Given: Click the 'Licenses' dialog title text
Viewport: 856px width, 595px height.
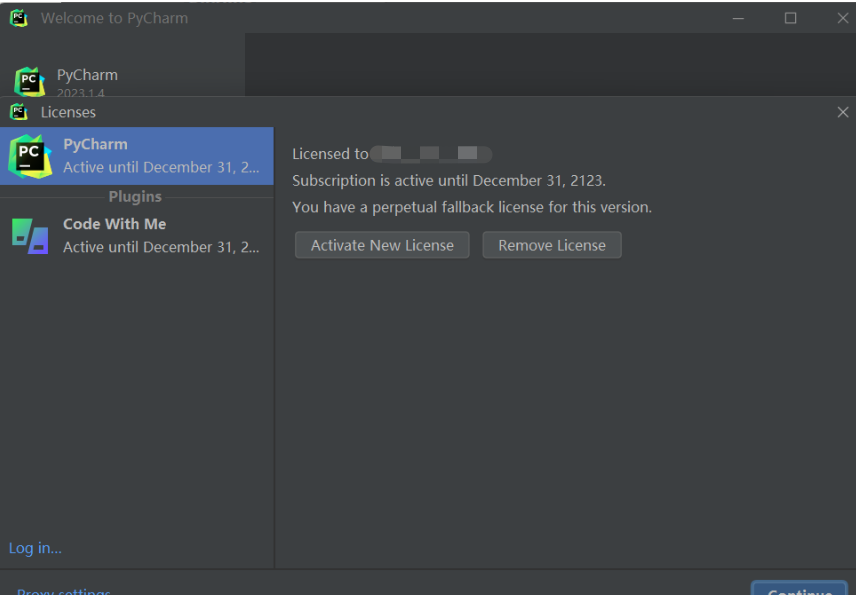Looking at the screenshot, I should point(68,112).
